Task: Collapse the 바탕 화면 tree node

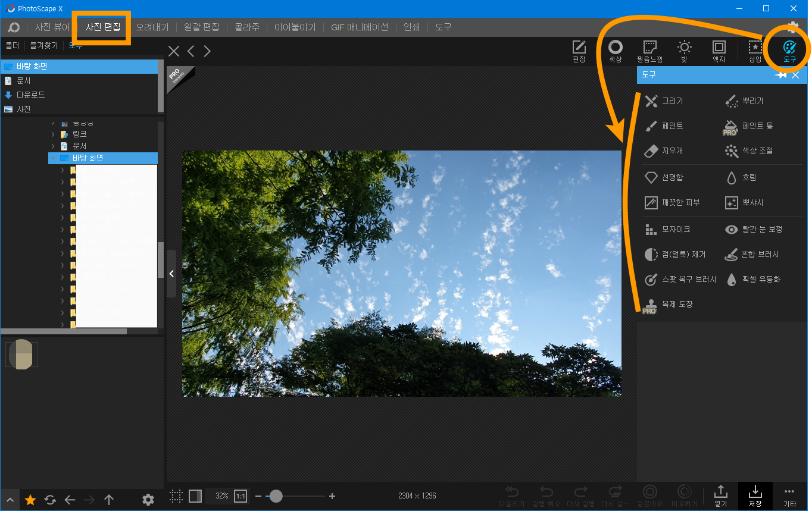Action: (x=52, y=158)
